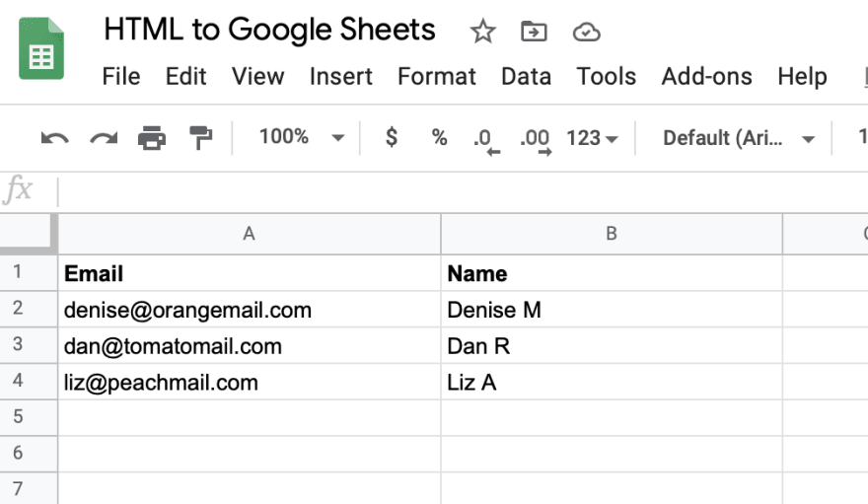Select row 6 header
The image size is (868, 504).
click(x=29, y=454)
